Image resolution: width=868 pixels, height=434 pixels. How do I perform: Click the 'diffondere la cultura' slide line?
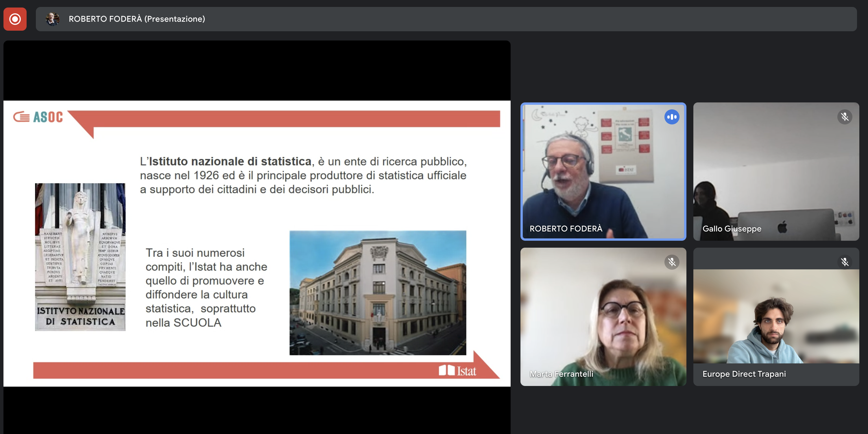196,294
